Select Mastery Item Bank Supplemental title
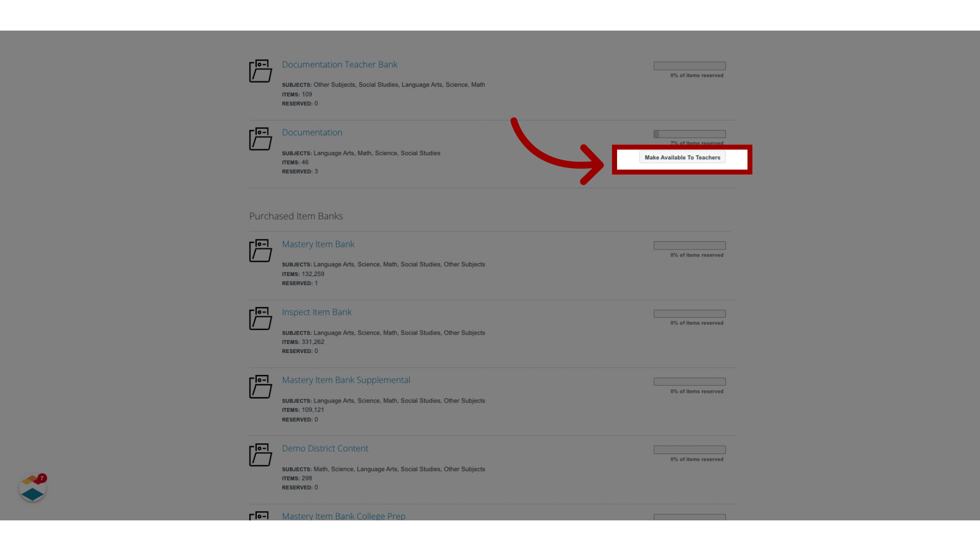 coord(345,380)
